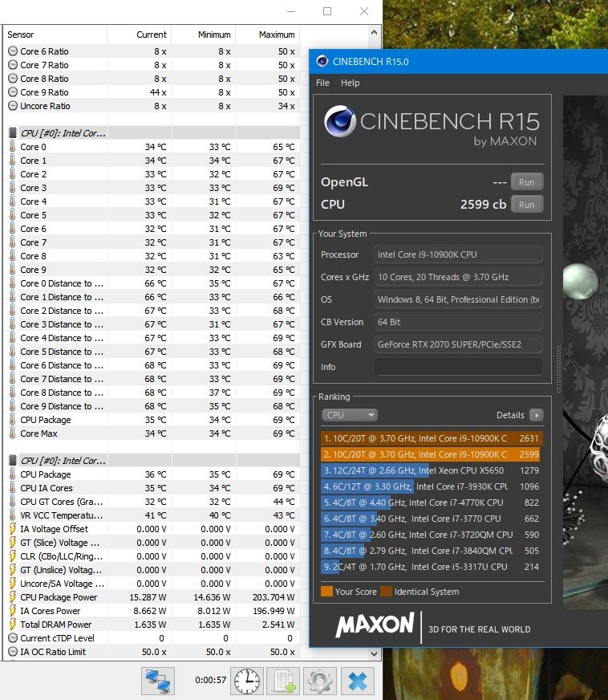Image resolution: width=608 pixels, height=700 pixels.
Task: Run the OpenGL benchmark
Action: point(527,181)
